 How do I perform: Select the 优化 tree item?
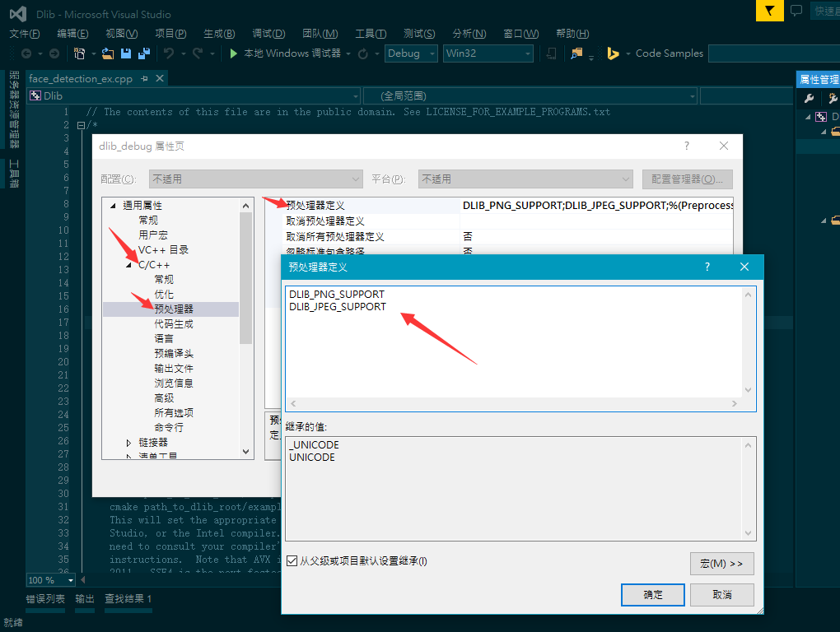pos(164,295)
